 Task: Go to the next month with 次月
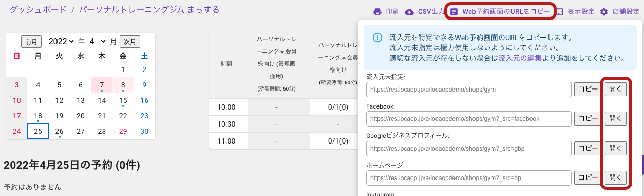(130, 42)
